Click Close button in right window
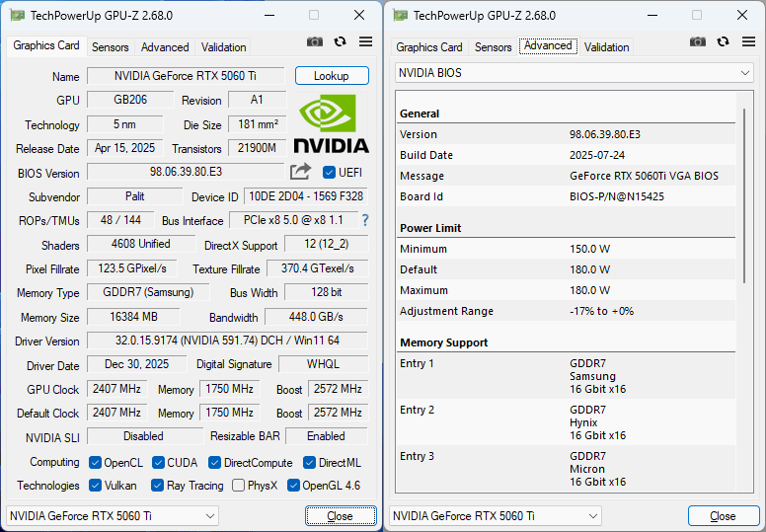The width and height of the screenshot is (766, 532). coord(724,516)
